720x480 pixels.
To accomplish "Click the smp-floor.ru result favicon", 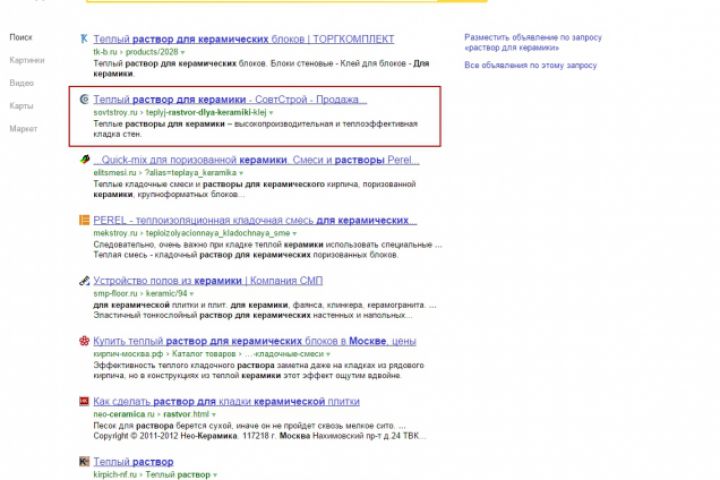I will tap(84, 281).
